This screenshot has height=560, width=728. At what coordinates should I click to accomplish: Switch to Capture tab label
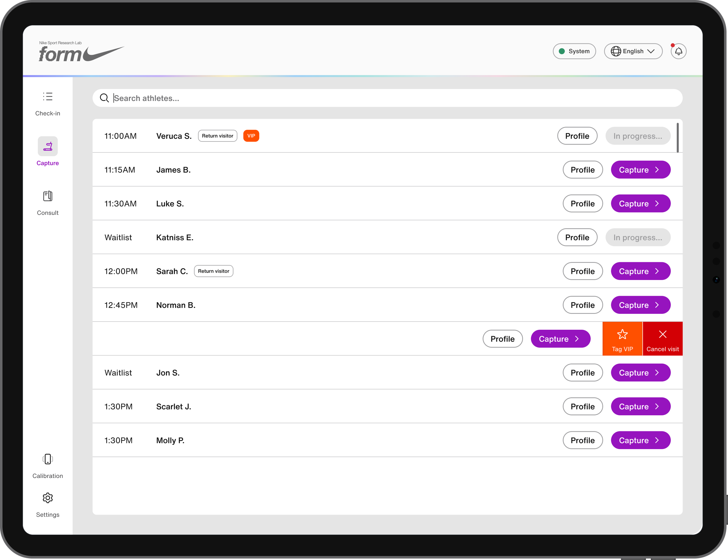(48, 163)
